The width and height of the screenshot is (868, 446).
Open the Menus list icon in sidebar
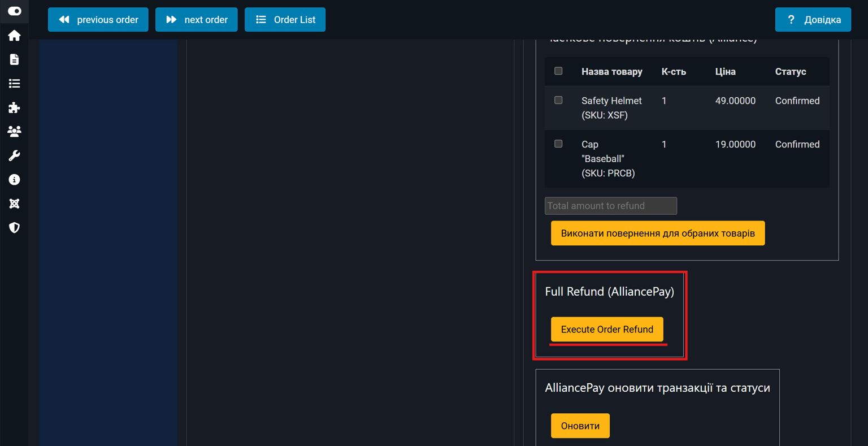pos(14,84)
